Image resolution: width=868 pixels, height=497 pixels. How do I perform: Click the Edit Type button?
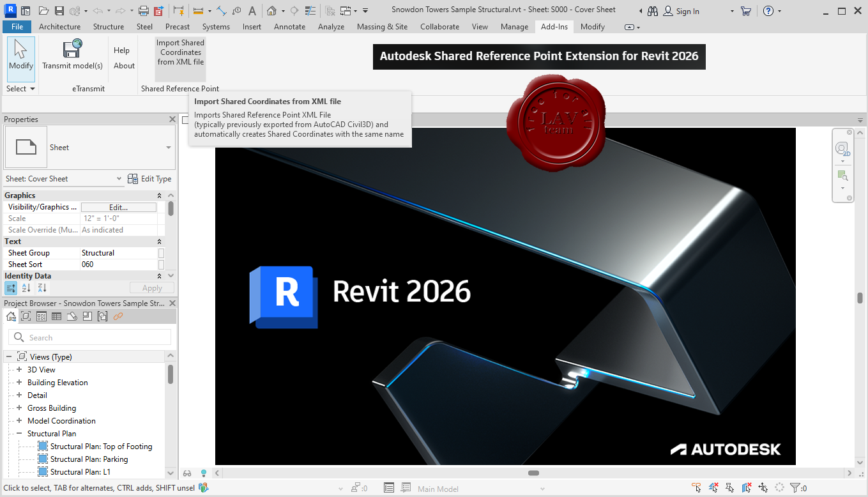[x=149, y=179]
